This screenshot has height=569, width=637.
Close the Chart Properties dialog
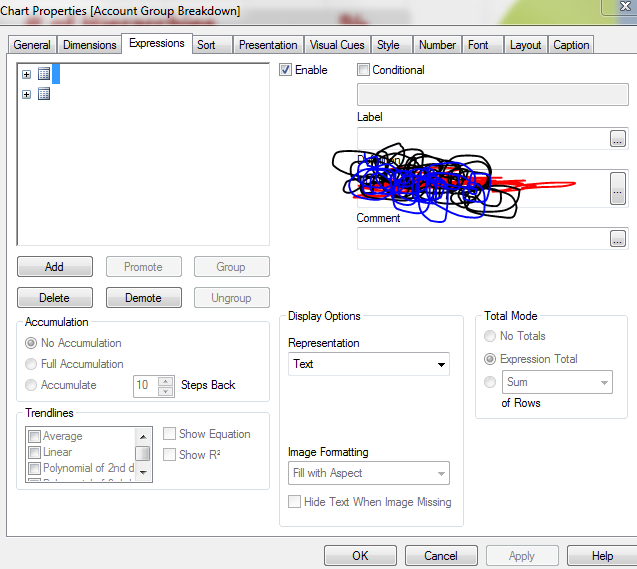coord(624,6)
